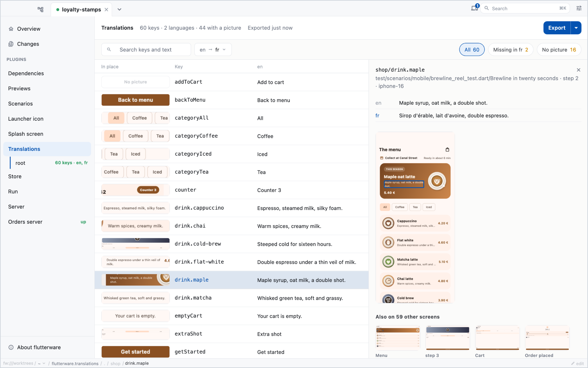Expand the tab list chevron

(x=120, y=9)
